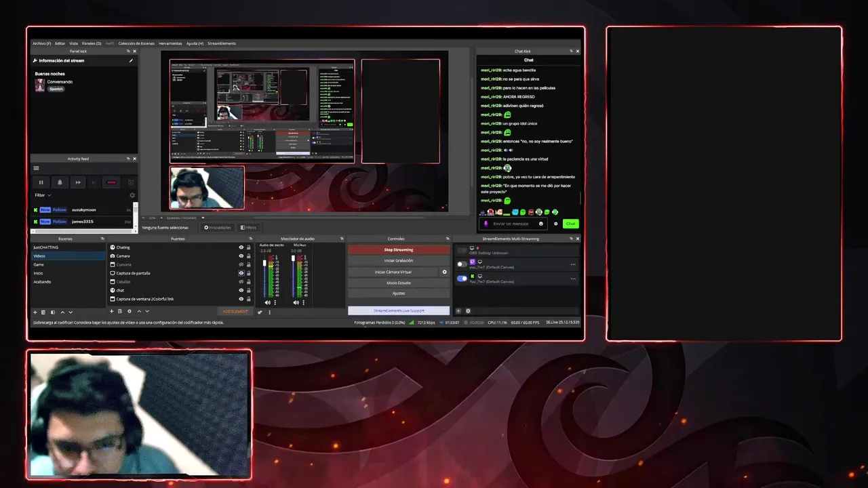Image resolution: width=868 pixels, height=488 pixels.
Task: Open the StreamElements menu
Action: 222,43
